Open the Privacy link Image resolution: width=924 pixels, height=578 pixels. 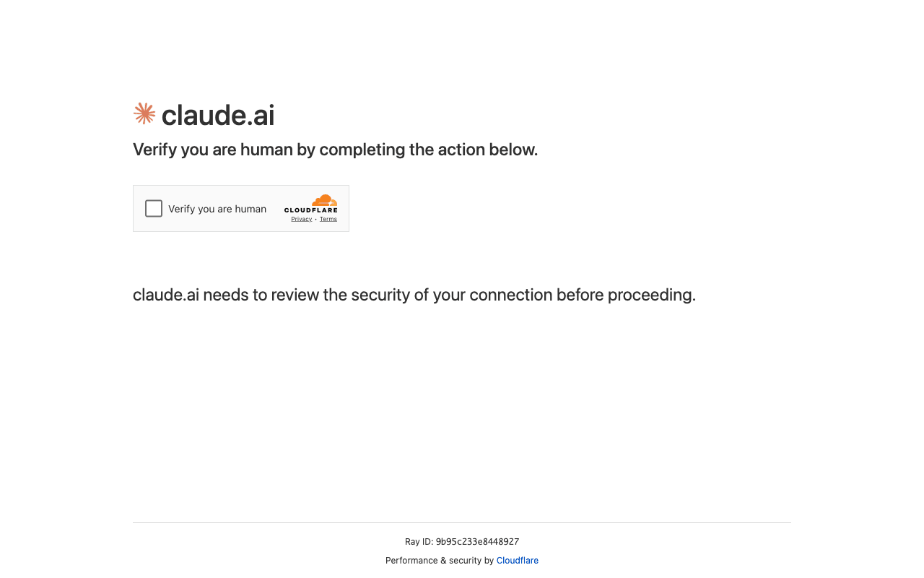301,218
